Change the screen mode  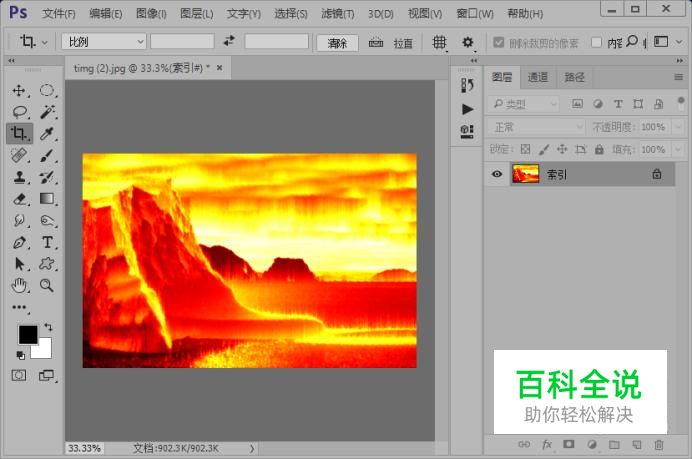(46, 375)
